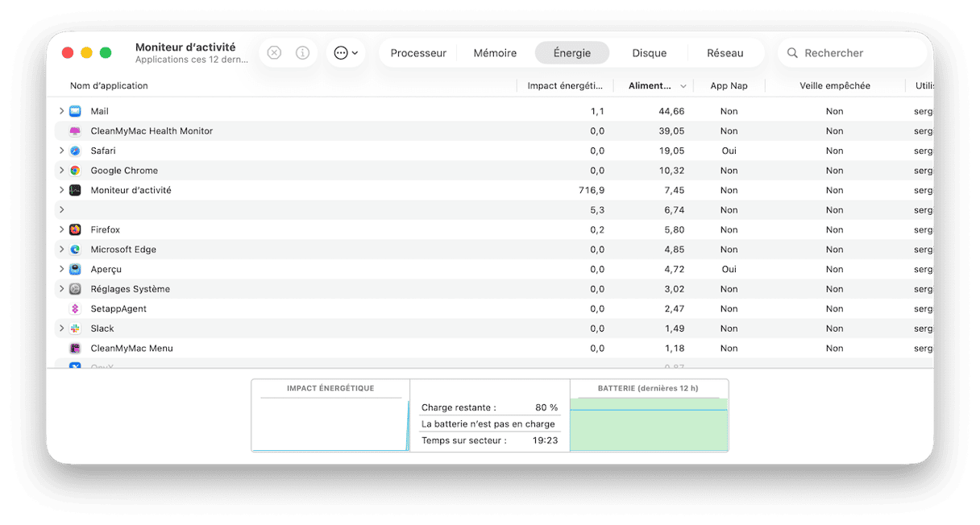Viewport: 980px width, 525px height.
Task: Click the Microsoft Edge icon
Action: pyautogui.click(x=75, y=250)
